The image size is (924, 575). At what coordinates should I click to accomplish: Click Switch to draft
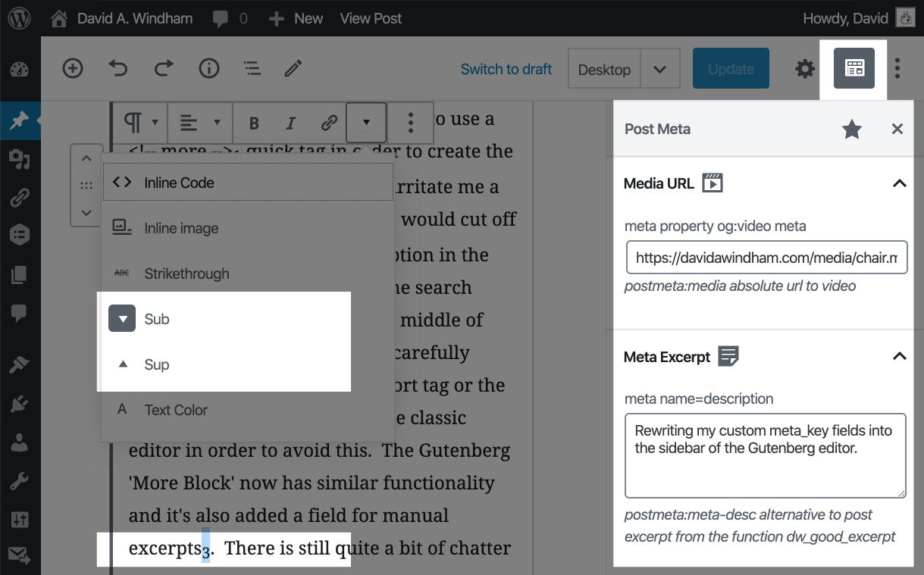[x=506, y=69]
